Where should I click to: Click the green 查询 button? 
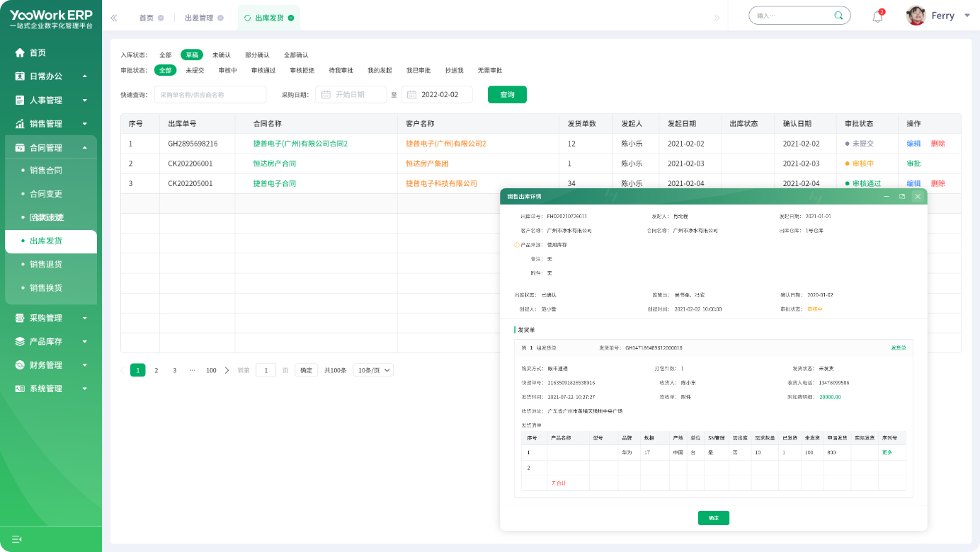507,95
